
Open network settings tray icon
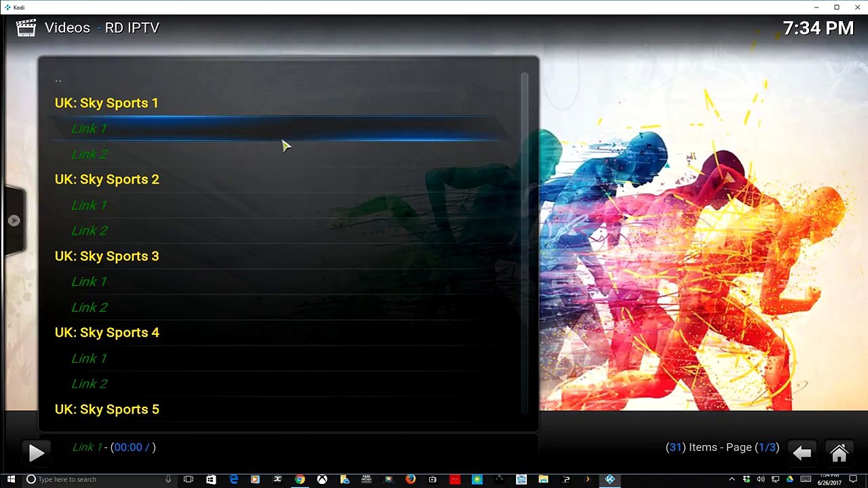(x=775, y=479)
